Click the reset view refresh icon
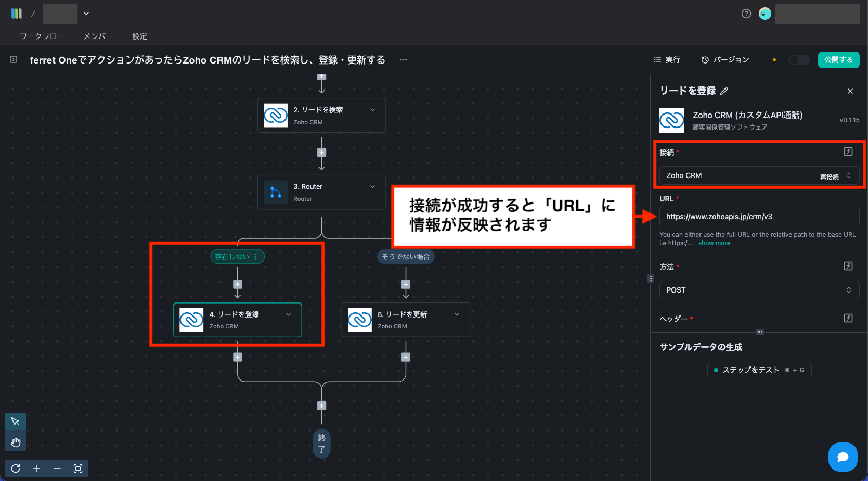The image size is (868, 481). 16,469
